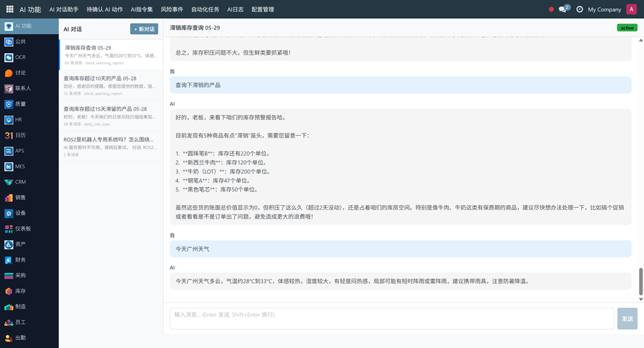
Task: Click the AI 功能 title in navbar
Action: tap(30, 9)
